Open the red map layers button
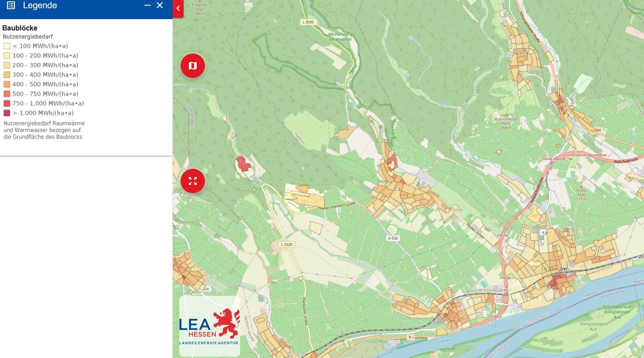The width and height of the screenshot is (644, 358). [193, 66]
